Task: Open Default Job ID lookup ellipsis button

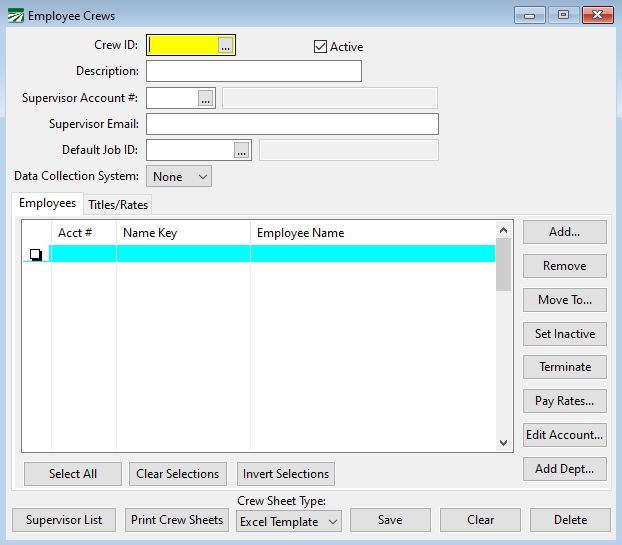Action: 241,150
